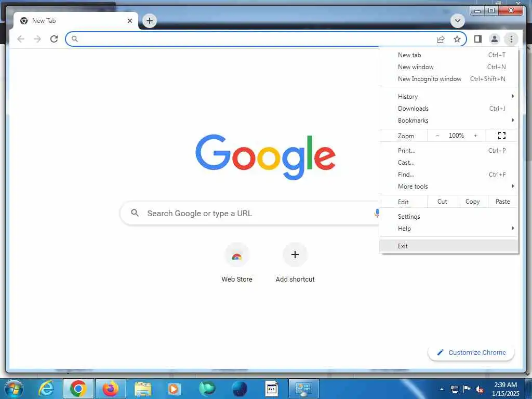Open Firefox from the taskbar
532x399 pixels.
click(x=110, y=389)
